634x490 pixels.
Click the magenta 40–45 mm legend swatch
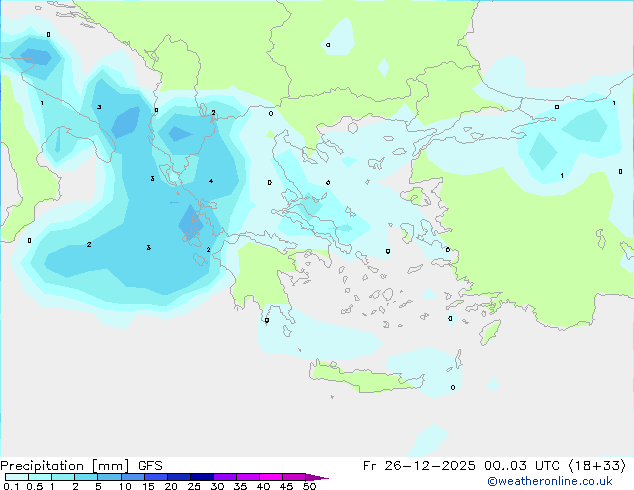(x=271, y=477)
